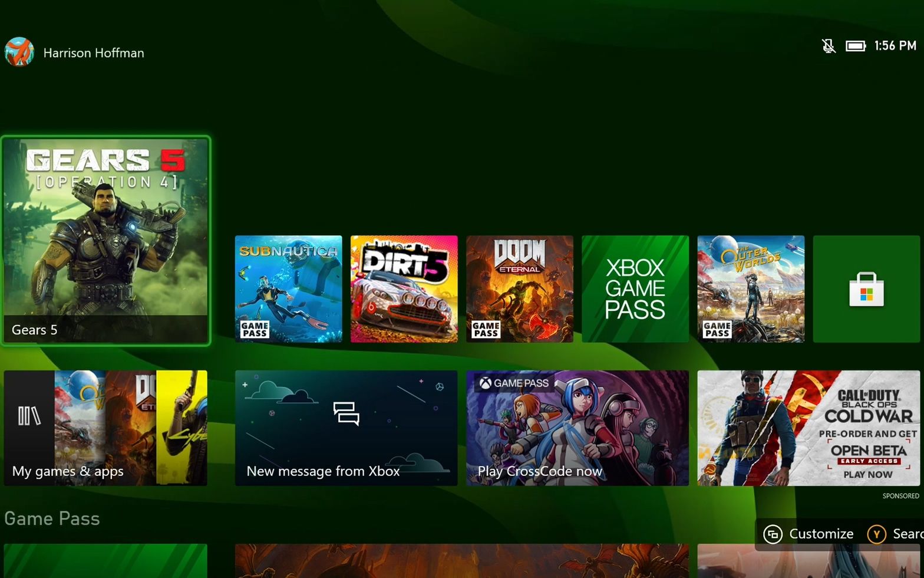Screen dimensions: 924x578
Task: Open the Microsoft Store bag icon
Action: point(866,289)
